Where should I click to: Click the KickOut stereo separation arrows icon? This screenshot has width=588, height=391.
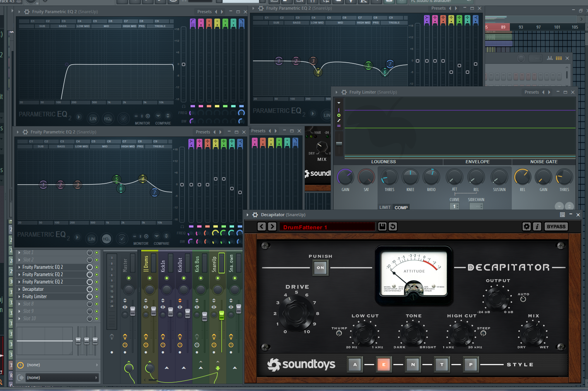[x=180, y=307]
